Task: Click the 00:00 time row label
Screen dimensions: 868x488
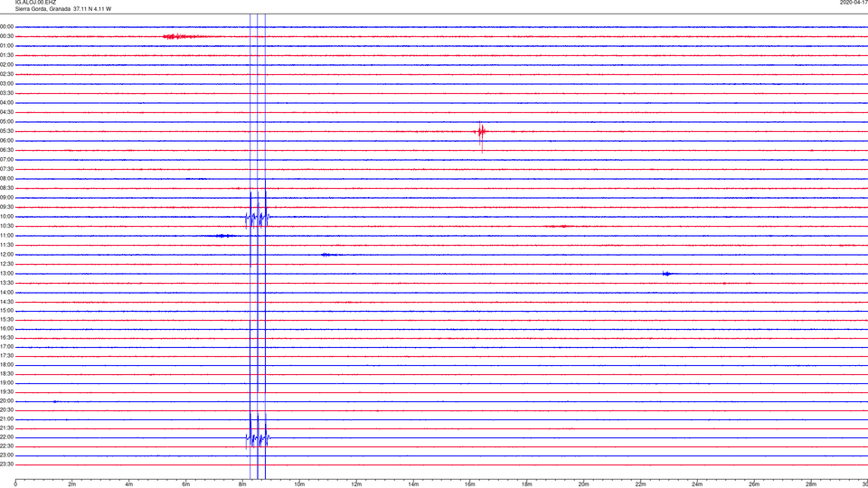Action: (6, 26)
